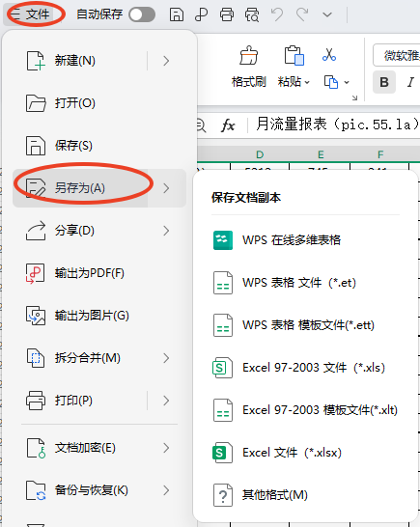Click the 打开 folder icon
This screenshot has width=420, height=527.
point(36,103)
